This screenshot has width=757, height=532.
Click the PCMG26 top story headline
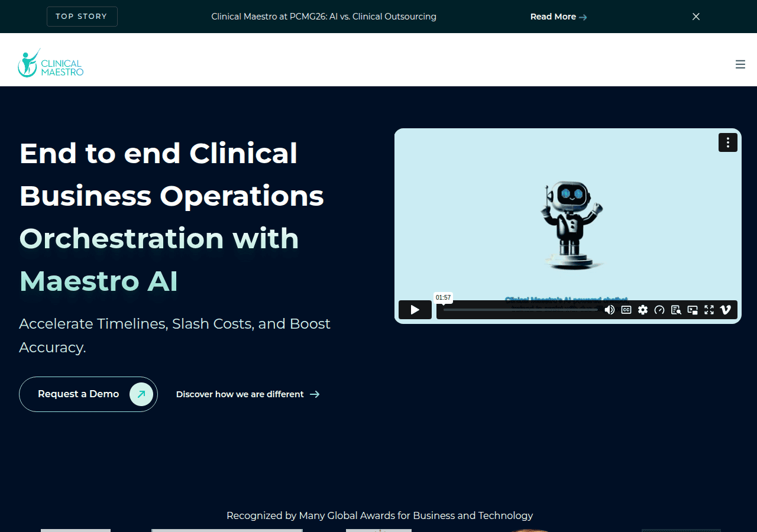coord(323,17)
